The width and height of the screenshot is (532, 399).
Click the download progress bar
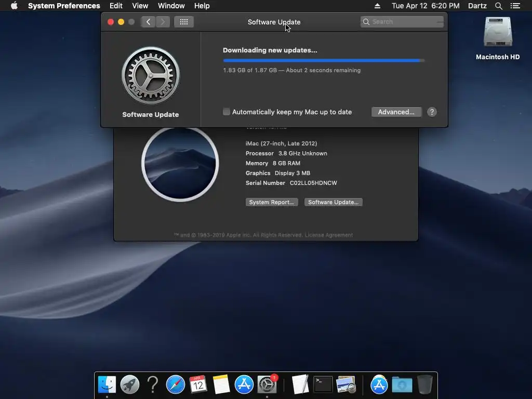324,60
